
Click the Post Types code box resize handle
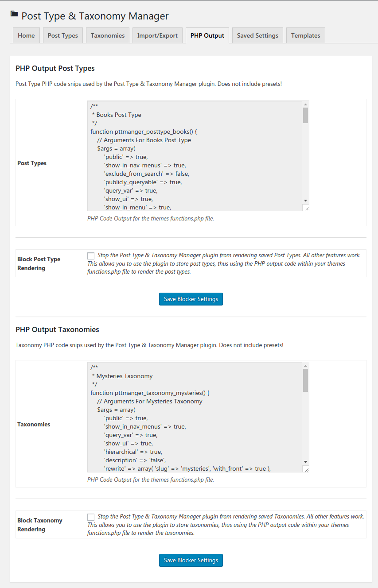point(306,208)
